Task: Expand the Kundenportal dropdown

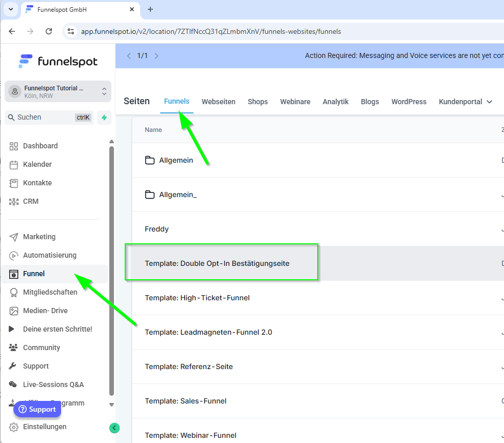Action: click(466, 102)
